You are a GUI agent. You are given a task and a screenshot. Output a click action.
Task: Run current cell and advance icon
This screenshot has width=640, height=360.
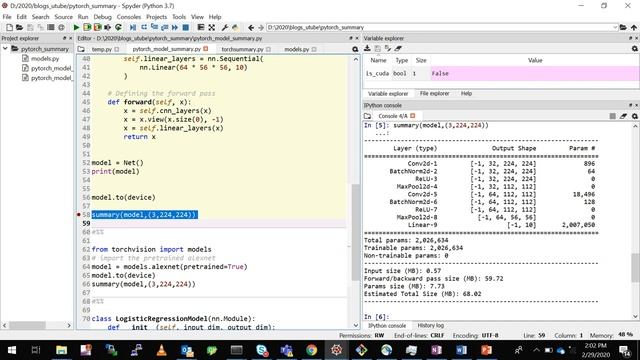pyautogui.click(x=97, y=27)
